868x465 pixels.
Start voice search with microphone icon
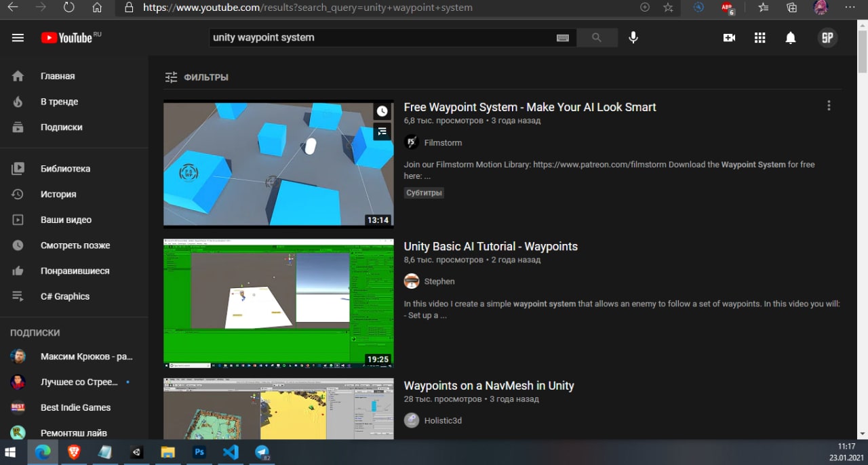click(x=633, y=38)
